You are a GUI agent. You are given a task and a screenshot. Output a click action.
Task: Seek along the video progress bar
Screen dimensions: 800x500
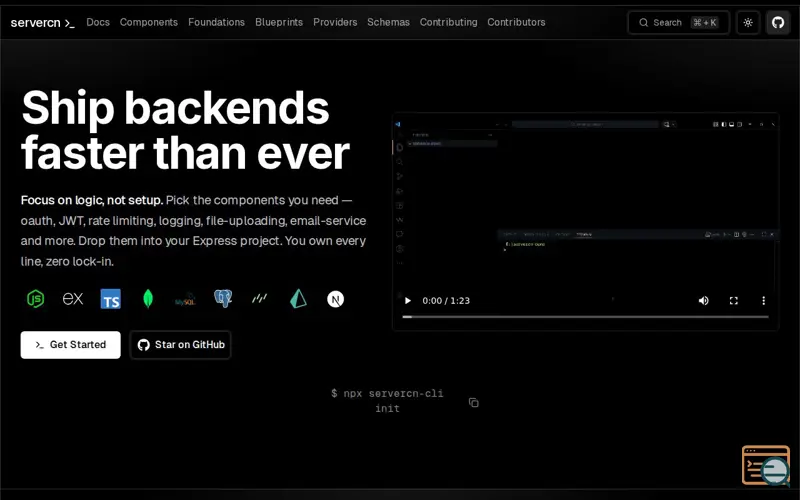click(x=585, y=317)
